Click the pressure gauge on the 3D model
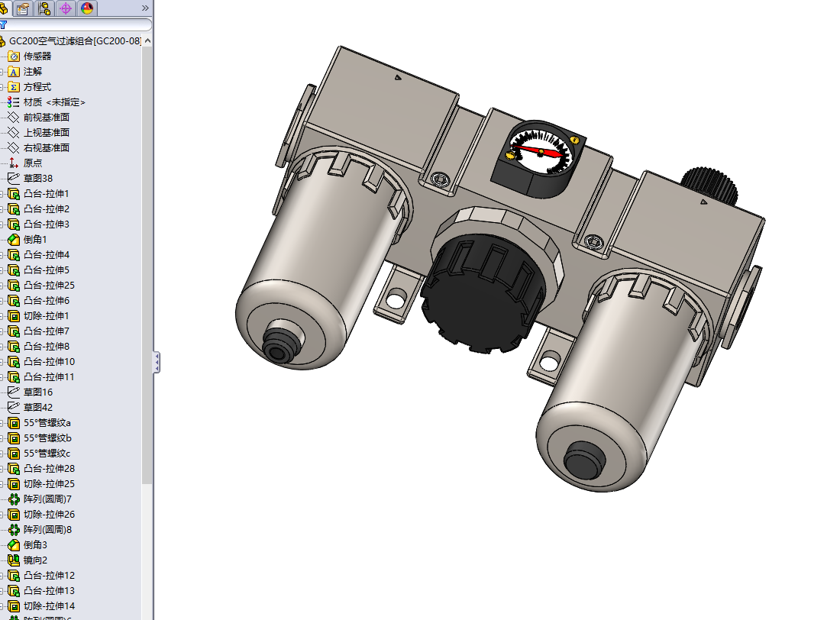 540,158
